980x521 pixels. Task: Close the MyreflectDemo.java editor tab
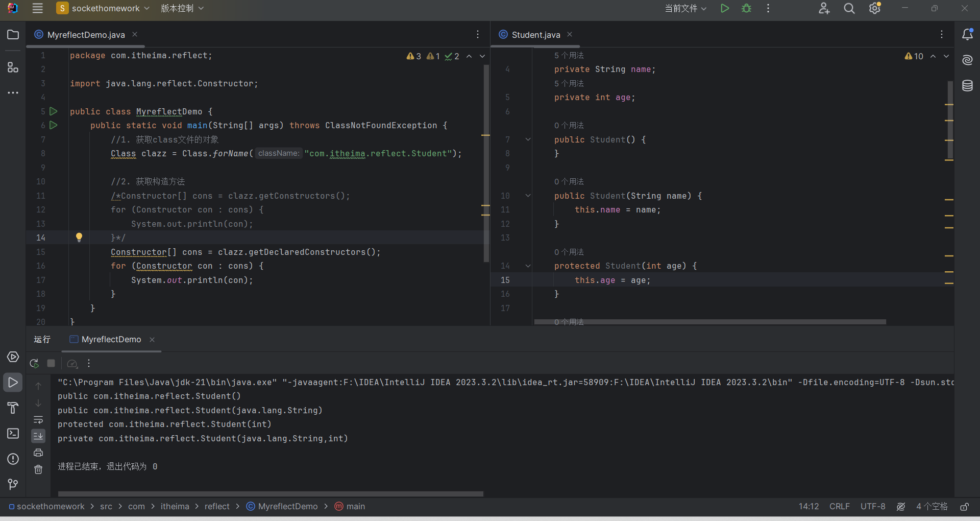(x=135, y=34)
